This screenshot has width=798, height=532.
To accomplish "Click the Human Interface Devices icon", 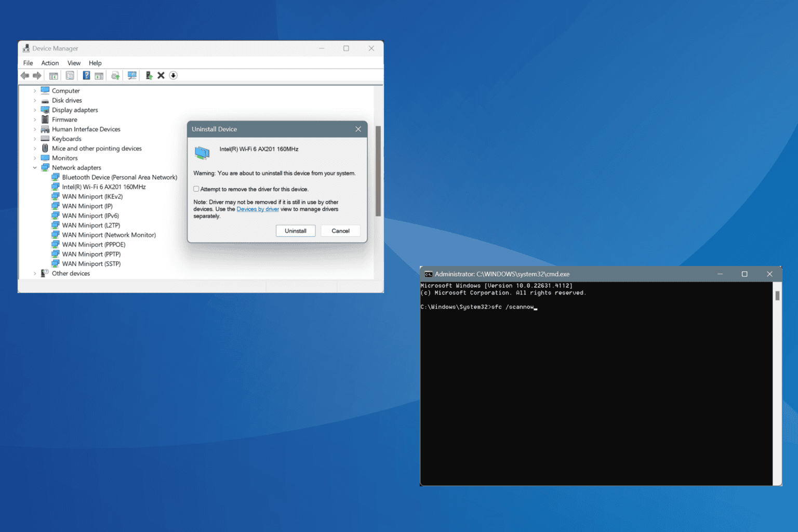I will pyautogui.click(x=45, y=129).
